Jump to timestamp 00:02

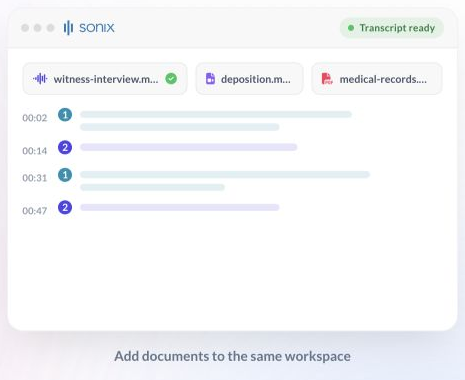point(35,118)
